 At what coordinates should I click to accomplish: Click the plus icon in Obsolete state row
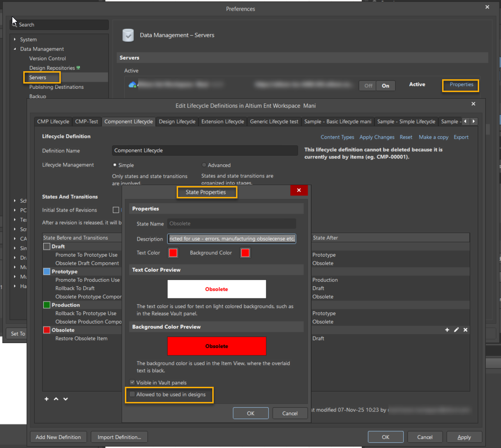click(447, 330)
